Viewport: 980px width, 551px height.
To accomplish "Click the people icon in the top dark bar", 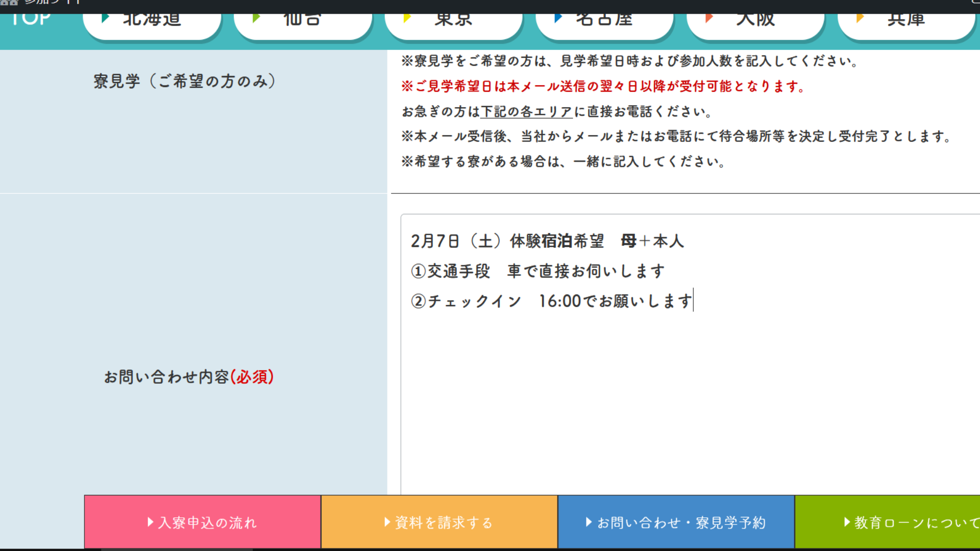I will coord(9,3).
